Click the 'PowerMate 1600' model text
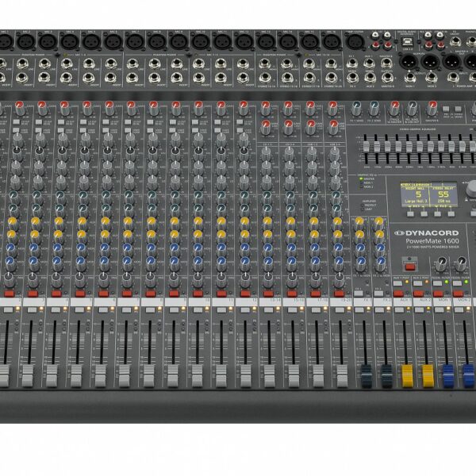The image size is (476, 476). pyautogui.click(x=432, y=241)
